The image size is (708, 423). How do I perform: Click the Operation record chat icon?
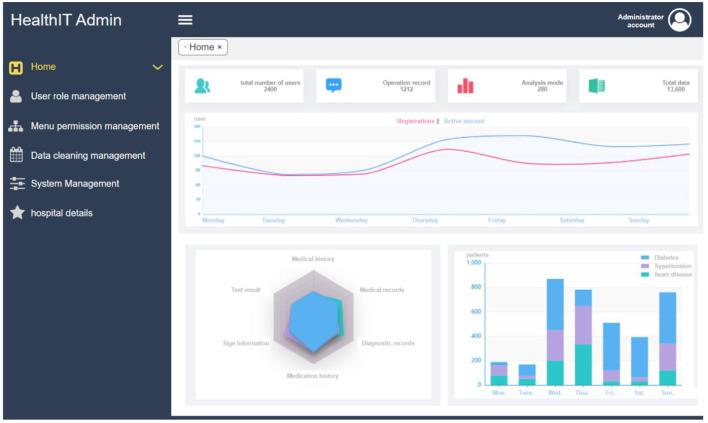click(334, 86)
